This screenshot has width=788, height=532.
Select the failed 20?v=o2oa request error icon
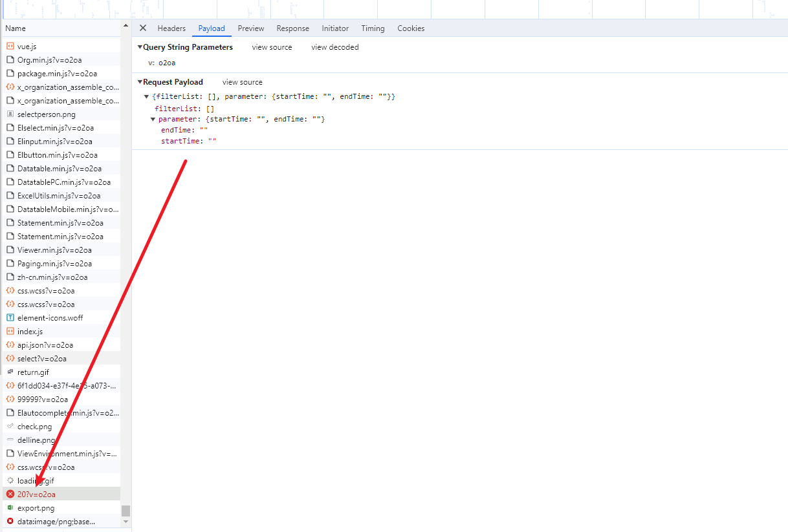pos(10,494)
